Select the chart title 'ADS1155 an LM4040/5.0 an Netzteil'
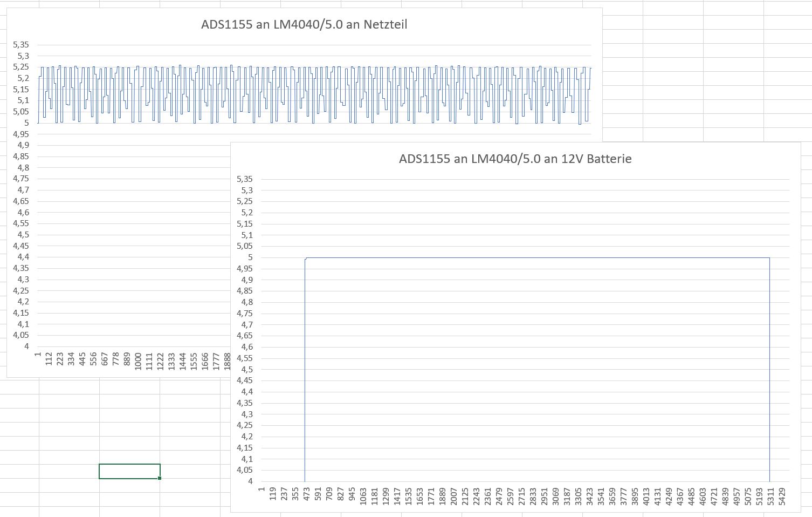The image size is (812, 517). [304, 24]
